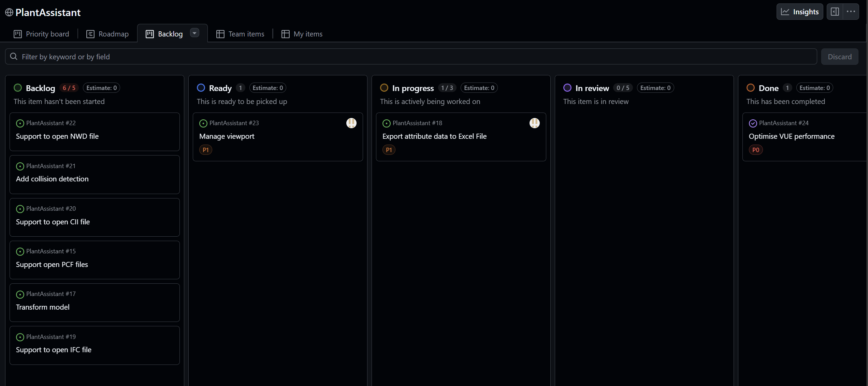Open the Backlog view options chevron
This screenshot has width=868, height=386.
tap(194, 33)
